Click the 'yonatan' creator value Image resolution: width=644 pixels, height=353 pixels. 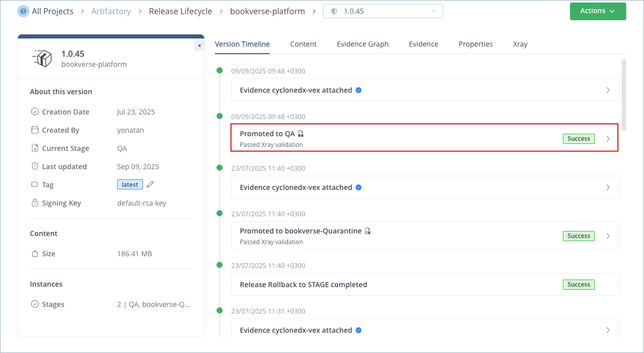click(130, 130)
